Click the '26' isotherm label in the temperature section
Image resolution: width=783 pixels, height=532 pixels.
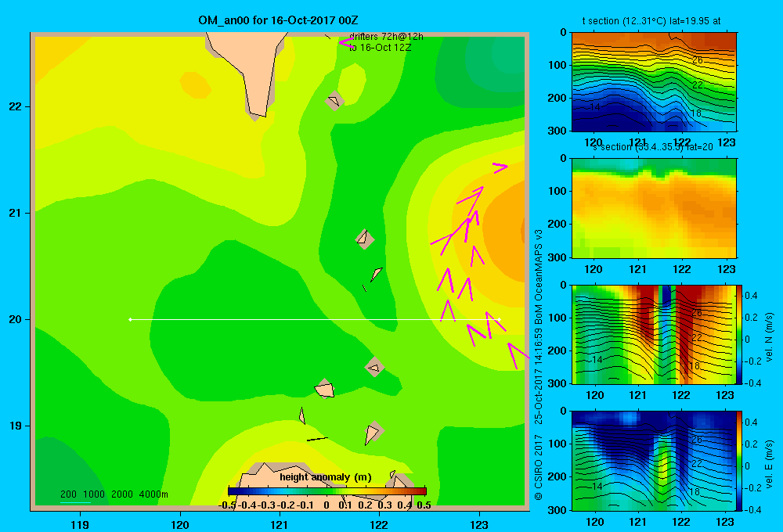[697, 60]
